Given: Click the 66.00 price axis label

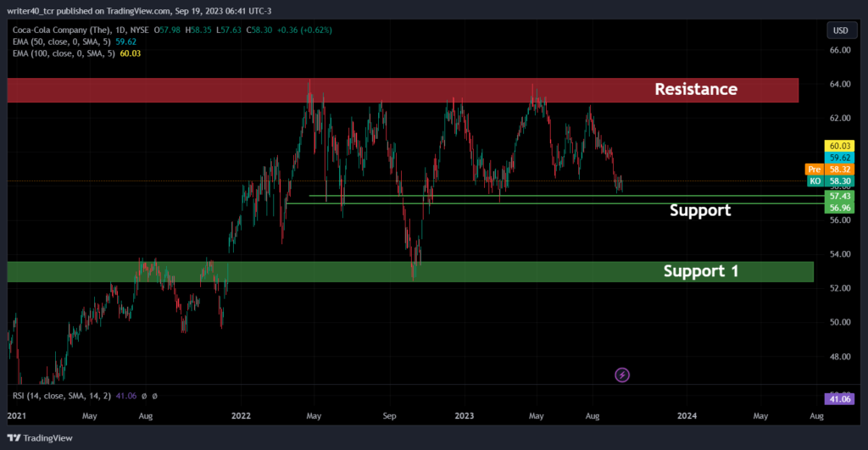Looking at the screenshot, I should (x=840, y=50).
